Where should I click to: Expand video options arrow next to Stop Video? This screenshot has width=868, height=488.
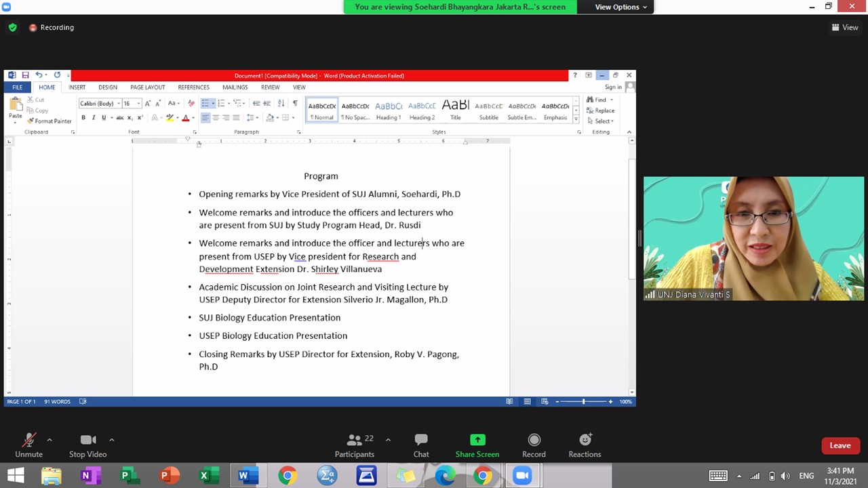point(111,440)
